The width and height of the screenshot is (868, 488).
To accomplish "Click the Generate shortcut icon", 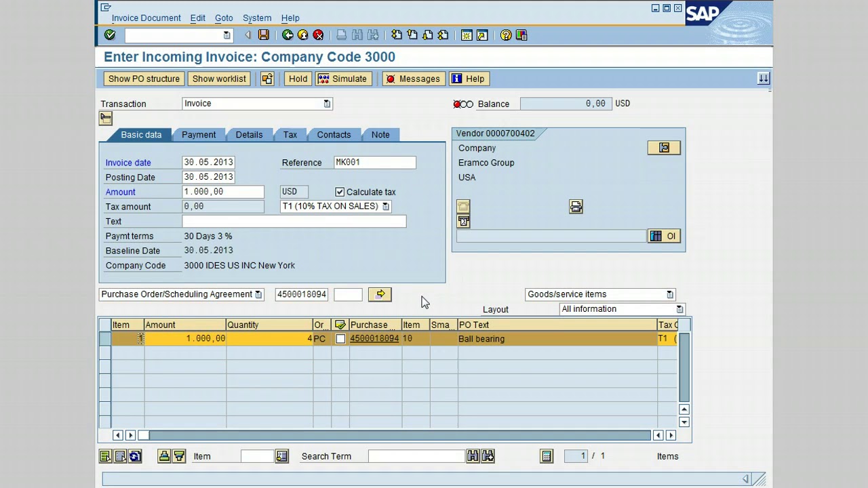I will [482, 35].
